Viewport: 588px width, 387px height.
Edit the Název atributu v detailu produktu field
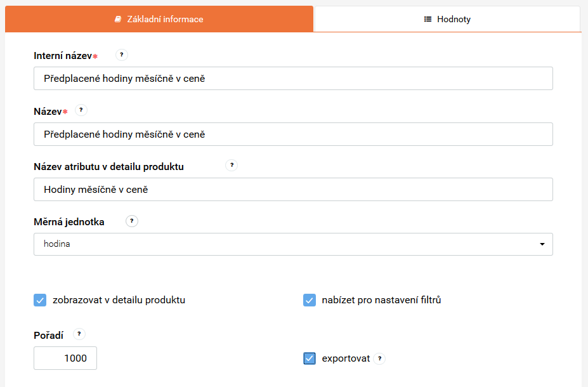(x=293, y=189)
